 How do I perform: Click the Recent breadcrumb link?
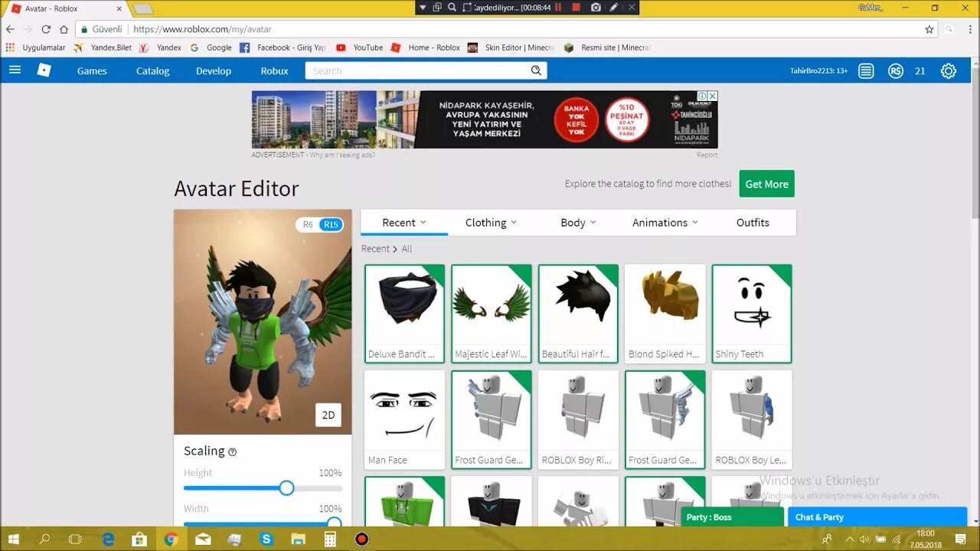coord(375,249)
